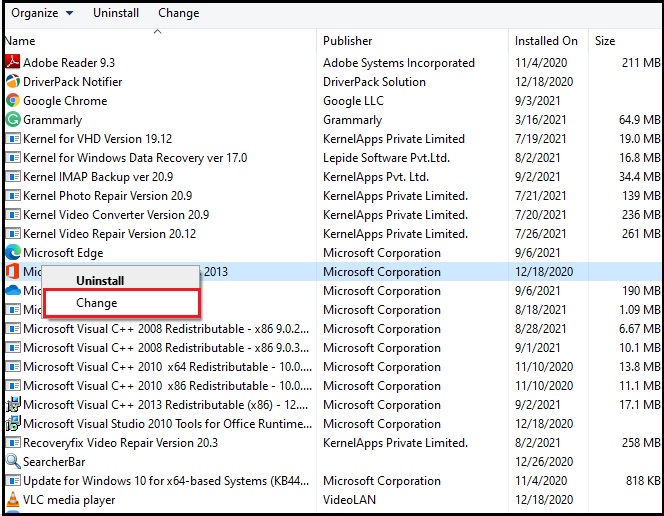Viewport: 664px width, 516px height.
Task: Click the VLC media player cone icon
Action: point(13,500)
